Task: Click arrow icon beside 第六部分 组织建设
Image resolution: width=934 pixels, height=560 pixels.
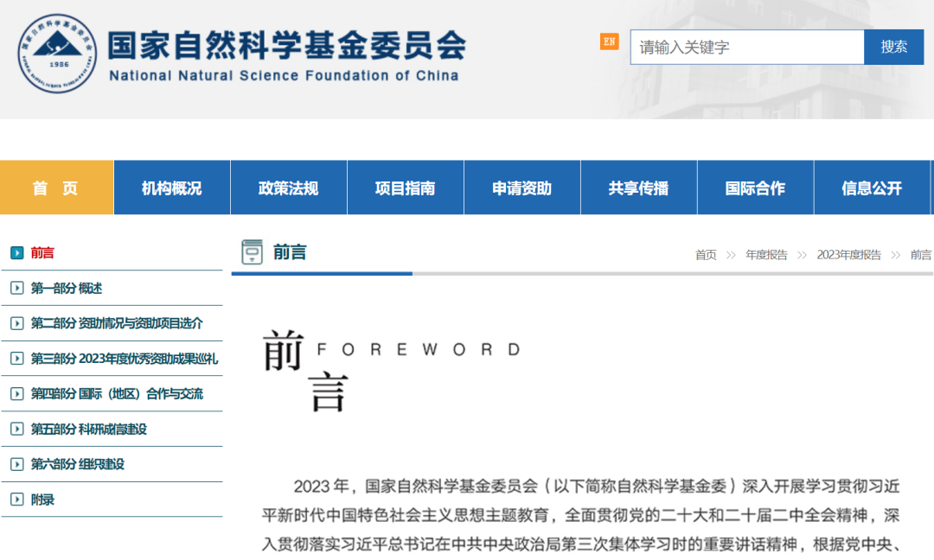Action: (16, 464)
